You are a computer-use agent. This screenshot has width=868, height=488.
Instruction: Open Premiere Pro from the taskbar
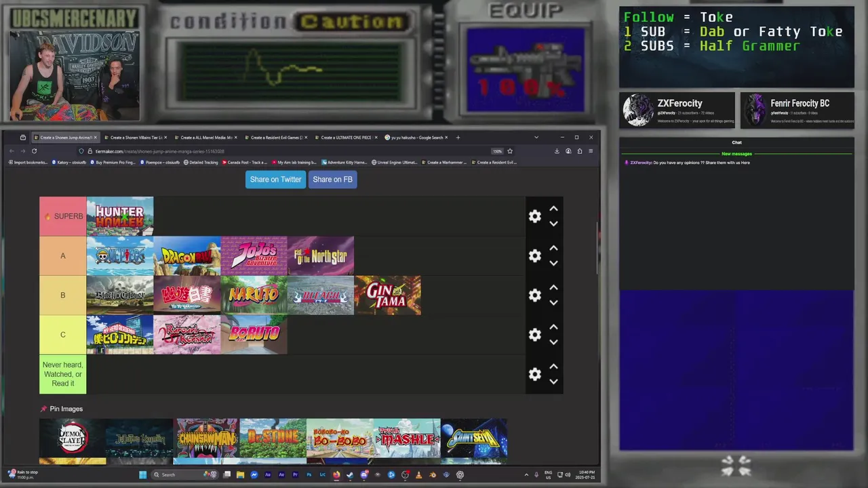coord(295,474)
